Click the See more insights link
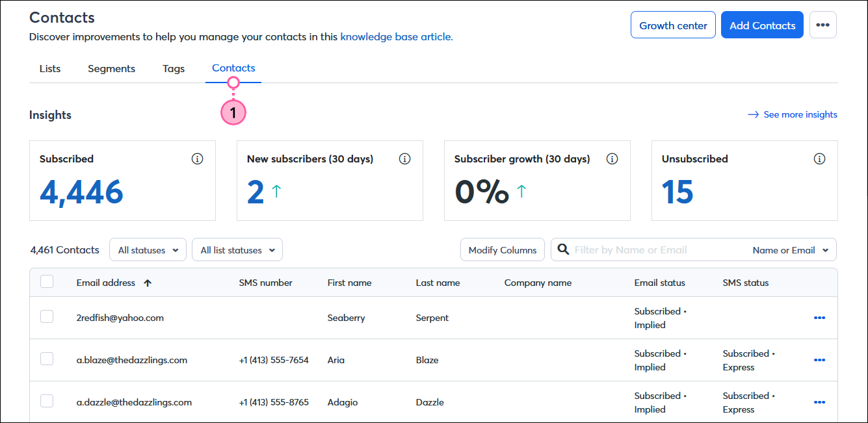 click(800, 114)
